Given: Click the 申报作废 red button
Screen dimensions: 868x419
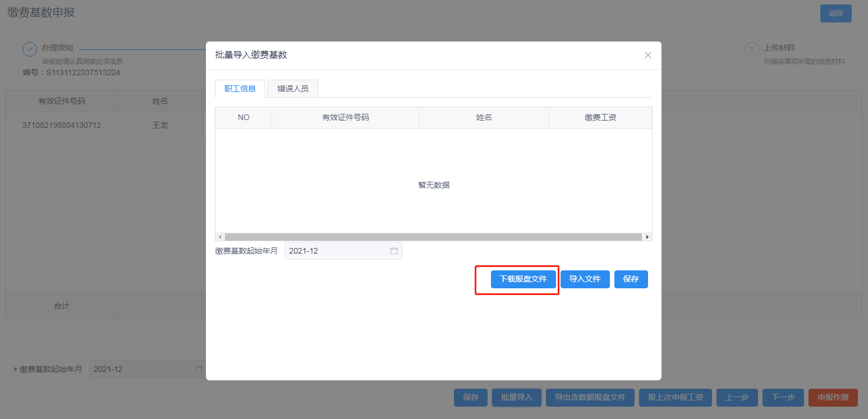Looking at the screenshot, I should pyautogui.click(x=833, y=397).
